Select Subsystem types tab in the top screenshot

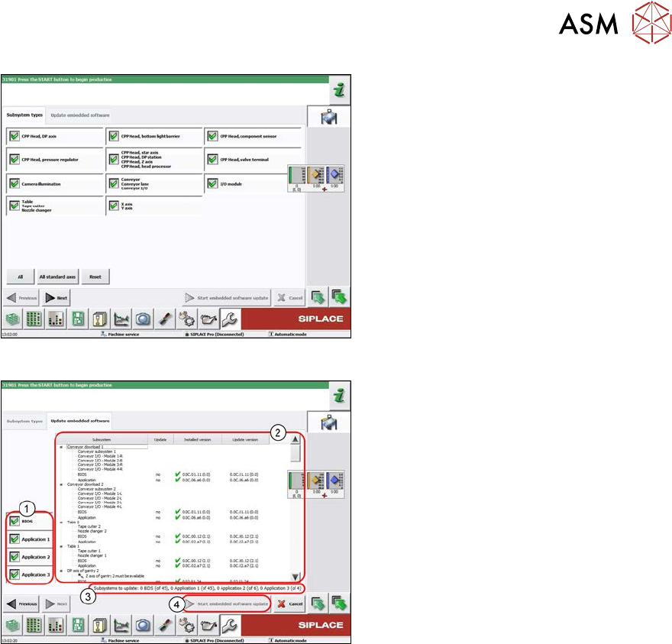tap(24, 115)
